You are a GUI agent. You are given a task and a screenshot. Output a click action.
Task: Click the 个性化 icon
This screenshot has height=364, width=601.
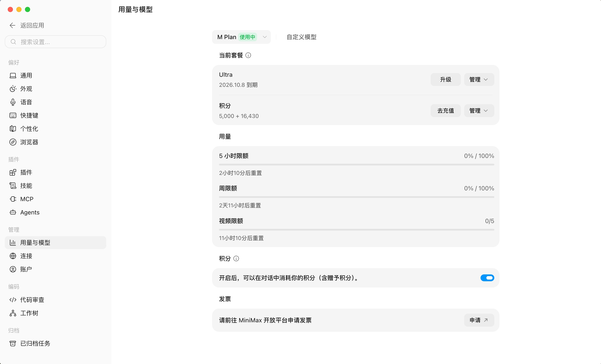[13, 129]
